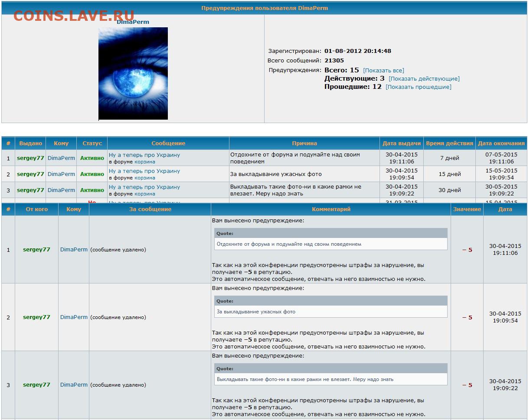The image size is (530, 420).
Task: Select sergey77 in reputation row 2
Action: click(36, 317)
